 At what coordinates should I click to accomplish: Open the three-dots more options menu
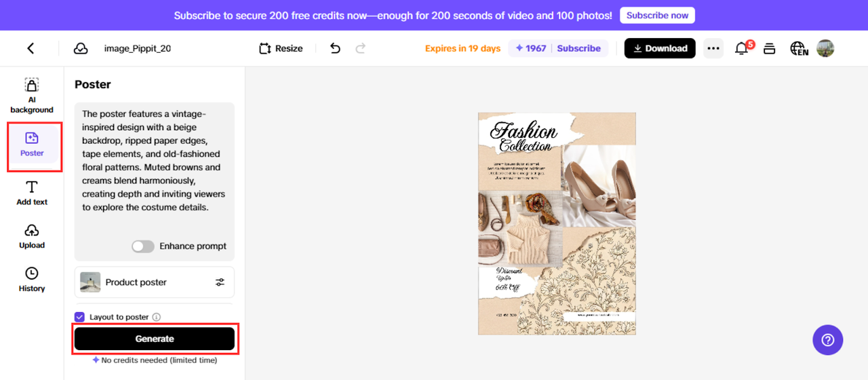pyautogui.click(x=713, y=48)
